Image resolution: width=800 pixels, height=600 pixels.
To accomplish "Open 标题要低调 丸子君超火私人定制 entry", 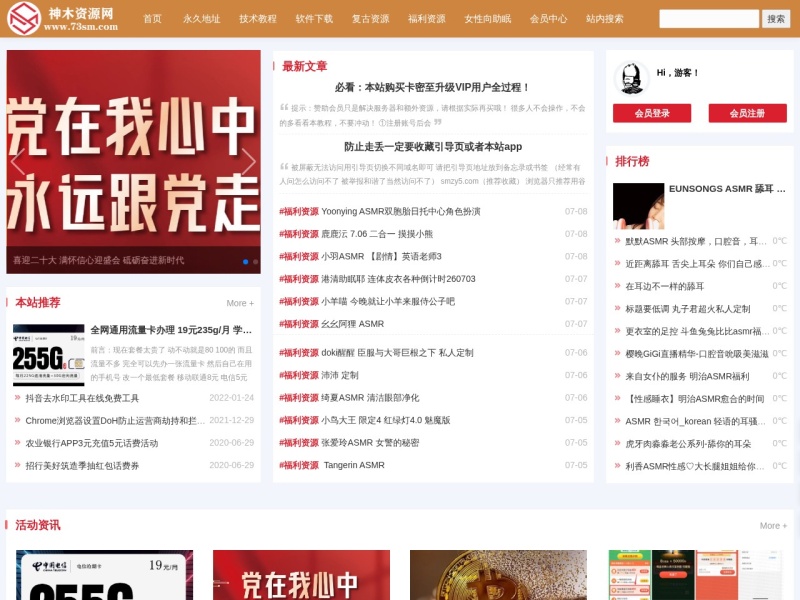I will (x=688, y=308).
